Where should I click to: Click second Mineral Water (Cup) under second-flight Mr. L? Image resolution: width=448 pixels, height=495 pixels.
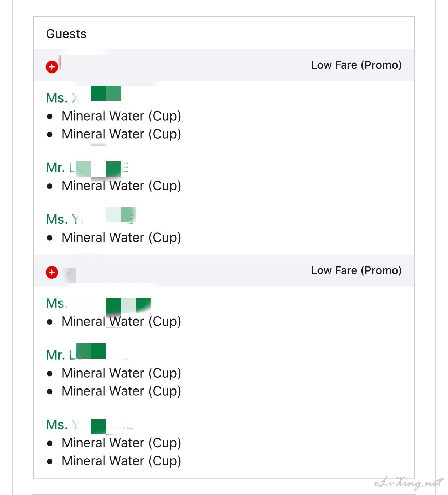tap(121, 391)
